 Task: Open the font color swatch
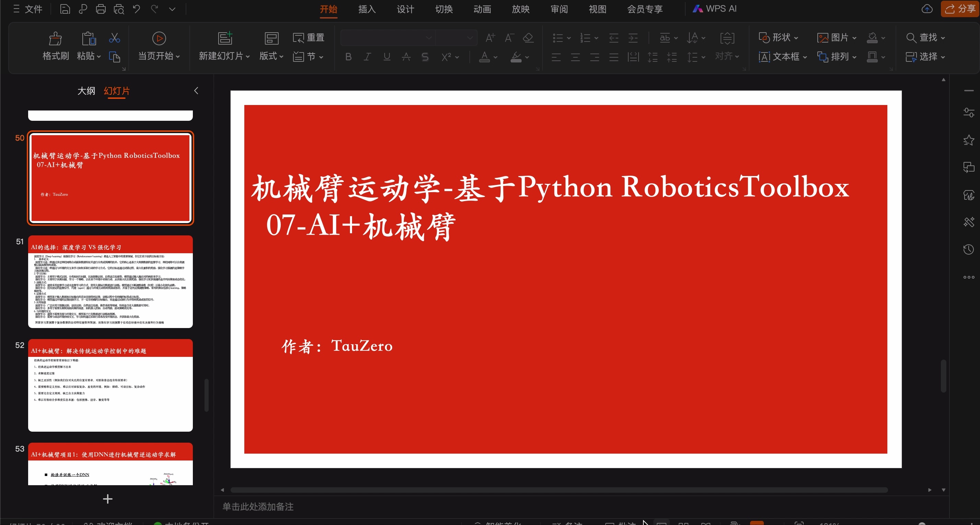[x=485, y=57]
